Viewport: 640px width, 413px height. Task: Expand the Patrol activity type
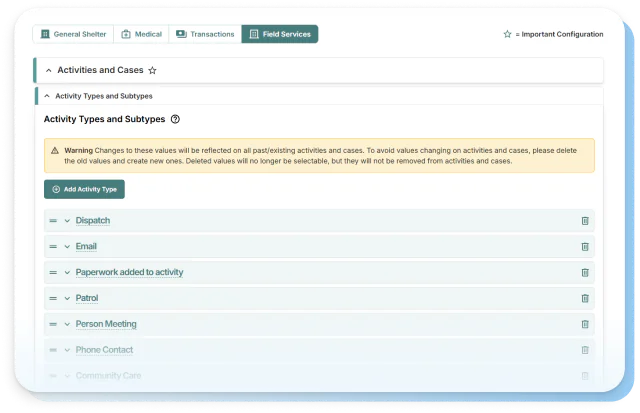coord(67,298)
